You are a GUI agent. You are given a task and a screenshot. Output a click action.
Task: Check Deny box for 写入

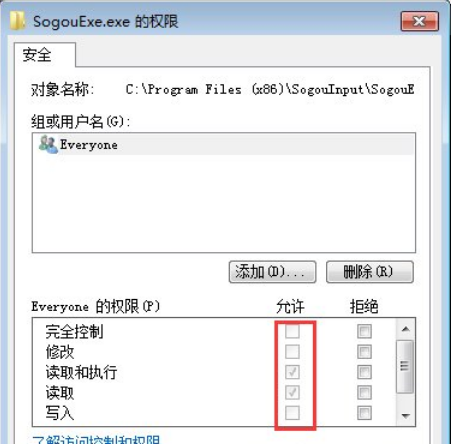[x=364, y=413]
